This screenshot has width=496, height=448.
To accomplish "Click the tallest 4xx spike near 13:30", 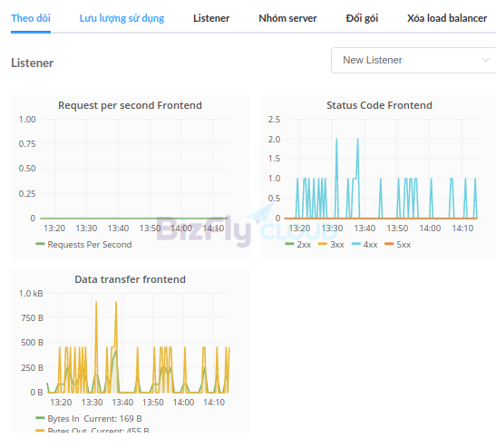I will (336, 140).
